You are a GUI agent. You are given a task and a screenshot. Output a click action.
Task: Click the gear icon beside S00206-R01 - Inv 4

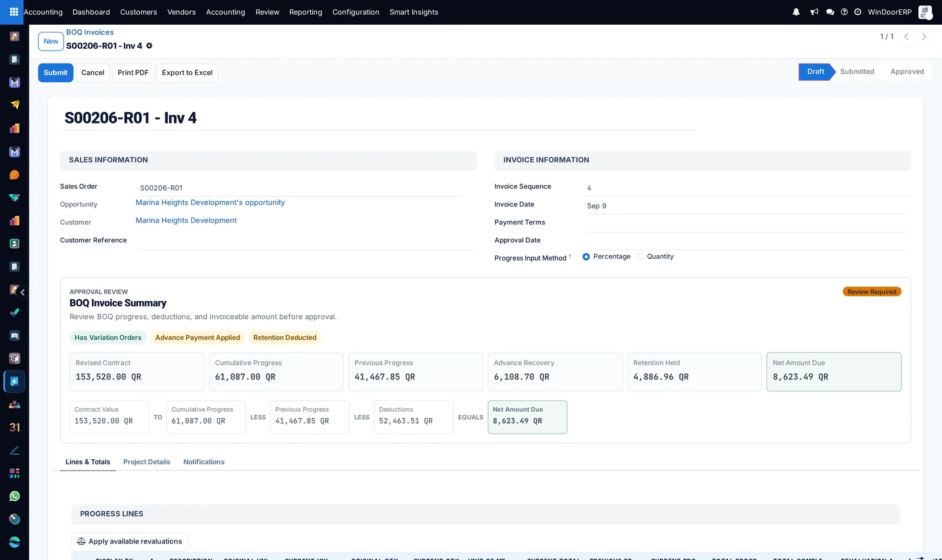[149, 45]
